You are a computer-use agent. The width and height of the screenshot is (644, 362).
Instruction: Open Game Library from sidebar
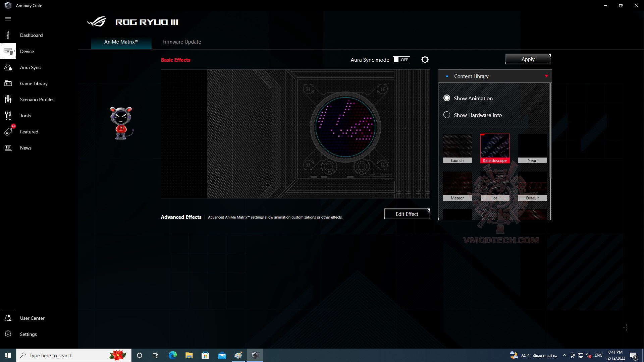[8, 83]
